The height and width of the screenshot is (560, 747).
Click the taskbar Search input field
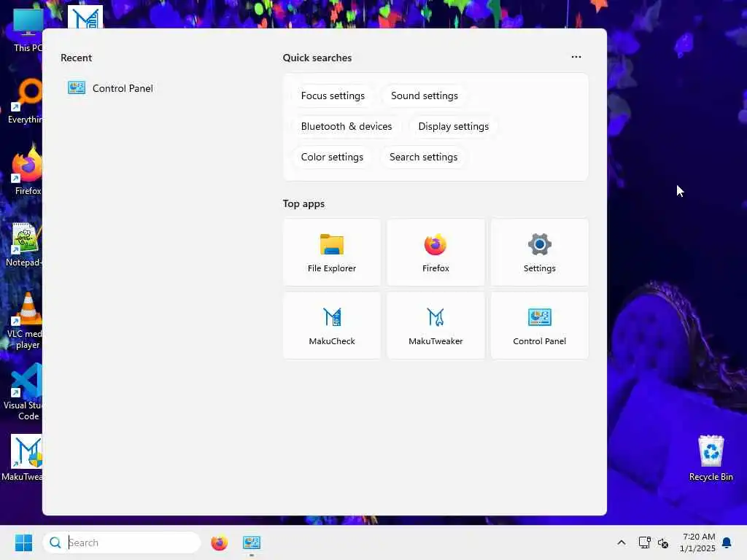coord(122,542)
